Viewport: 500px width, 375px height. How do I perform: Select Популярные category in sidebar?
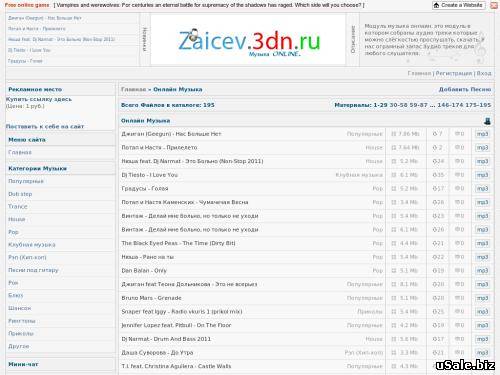point(26,181)
